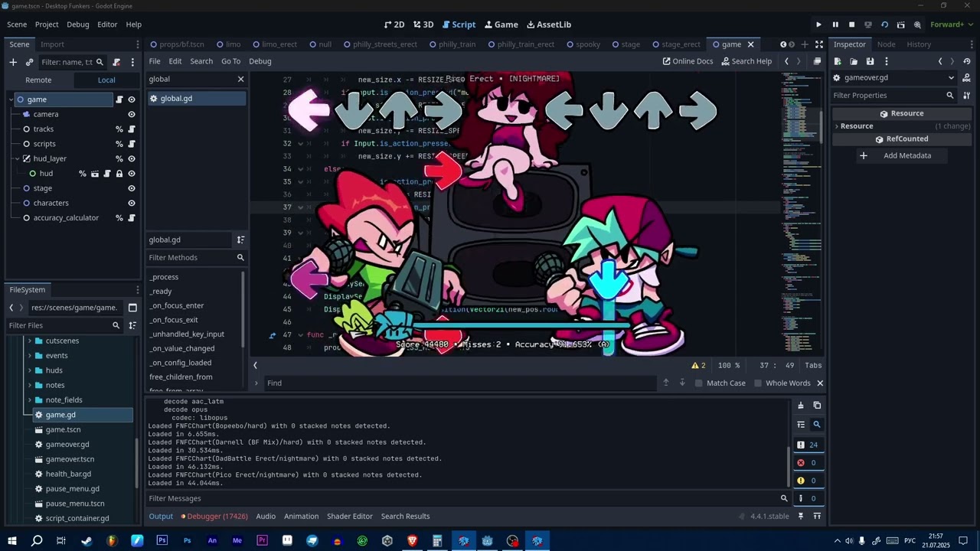
Task: Open documentation for gameover.gd in the Inspector
Action: click(967, 77)
